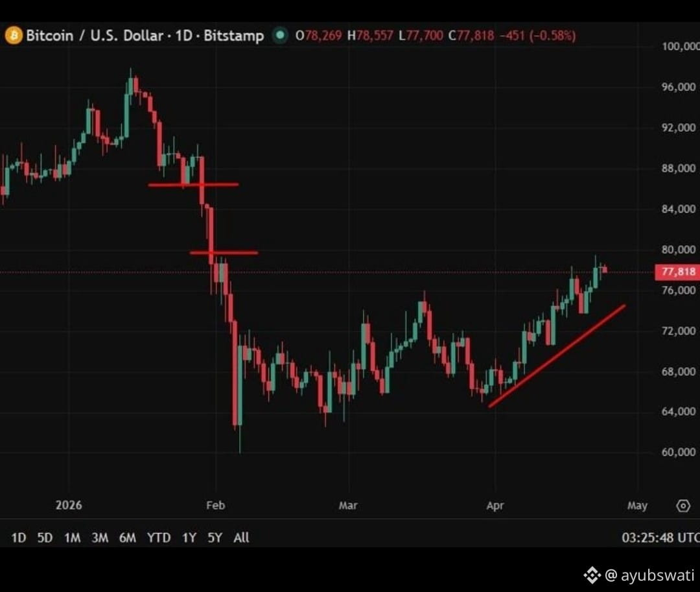Image resolution: width=700 pixels, height=592 pixels.
Task: Click the green market status indicator dot
Action: 280,35
